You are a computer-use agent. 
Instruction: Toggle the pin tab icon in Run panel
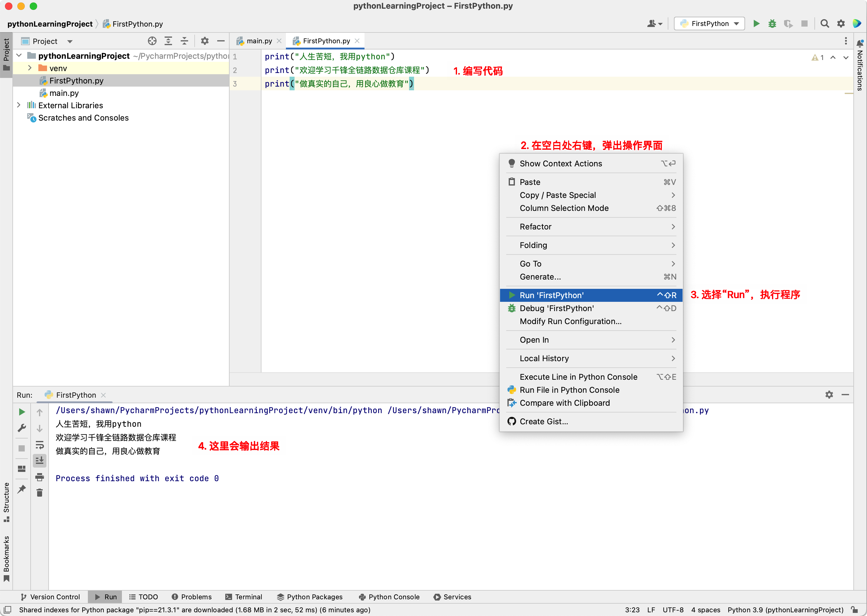22,489
